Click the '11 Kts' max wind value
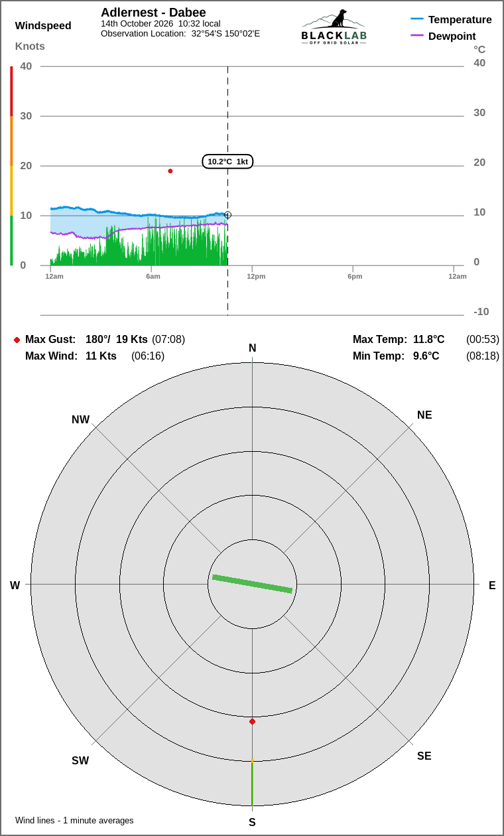Screen dimensions: 504x836 pyautogui.click(x=101, y=356)
